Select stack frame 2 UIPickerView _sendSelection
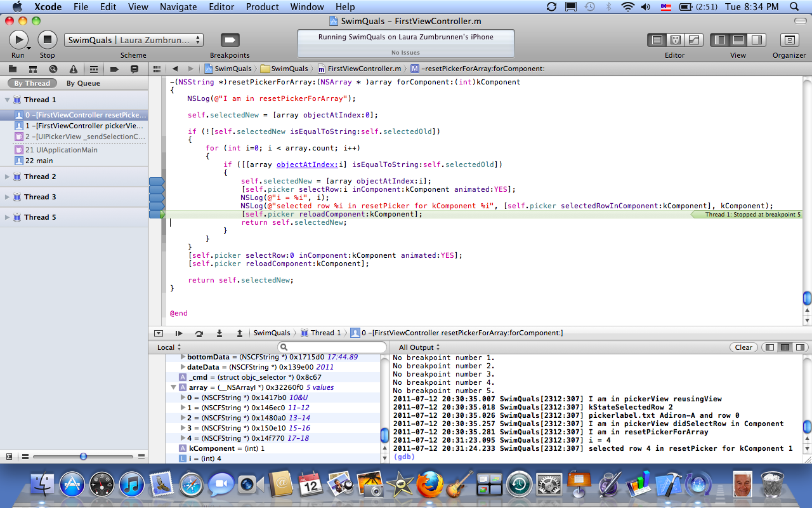The width and height of the screenshot is (812, 508). [x=74, y=137]
